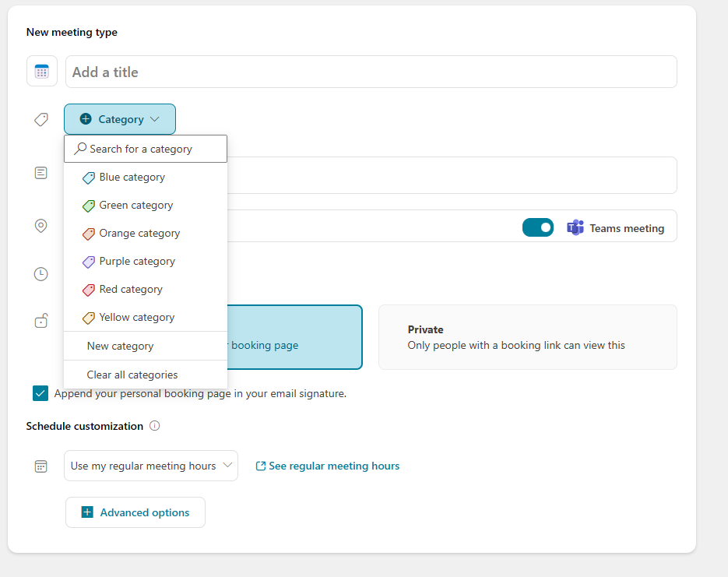The image size is (728, 577).
Task: Click the Microsoft Teams logo icon
Action: click(575, 227)
